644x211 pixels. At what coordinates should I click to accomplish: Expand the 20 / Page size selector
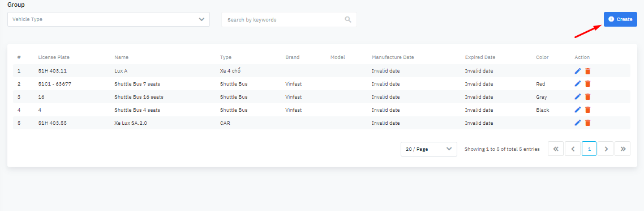tap(429, 149)
